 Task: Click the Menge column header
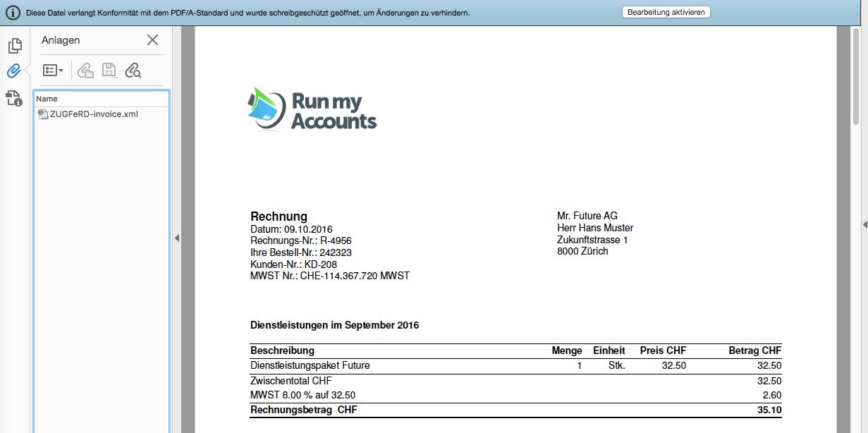[x=567, y=350]
